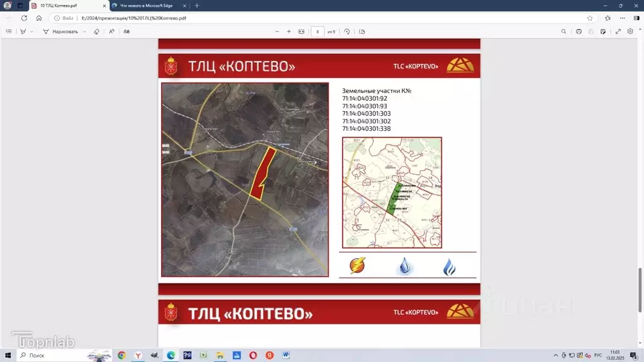Select the PDF eraser tool
Viewport: 644px width, 362px height.
pos(96,31)
